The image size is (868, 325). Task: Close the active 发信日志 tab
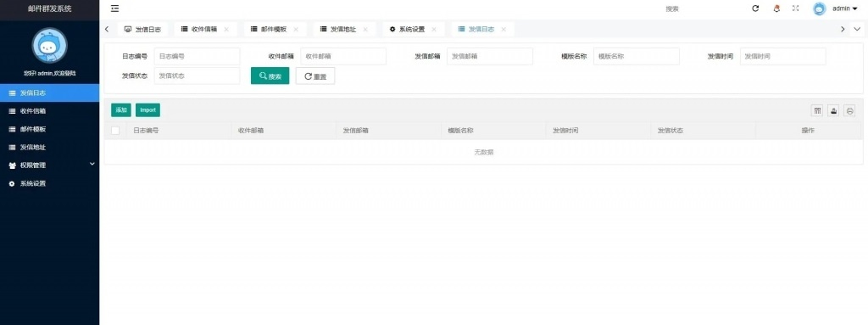504,30
